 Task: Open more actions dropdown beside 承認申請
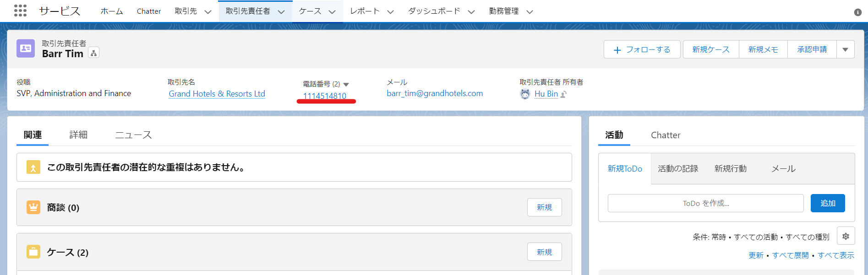(x=845, y=49)
